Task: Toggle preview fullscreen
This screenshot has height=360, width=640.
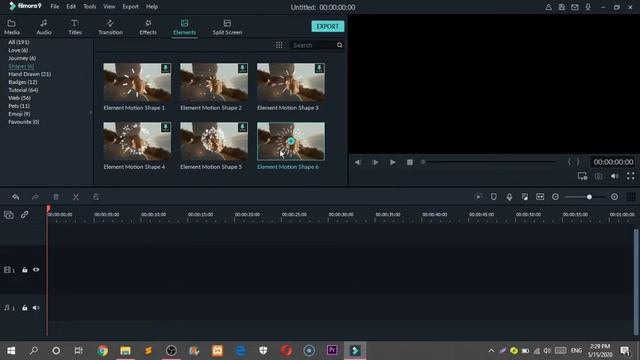Action: [x=631, y=176]
